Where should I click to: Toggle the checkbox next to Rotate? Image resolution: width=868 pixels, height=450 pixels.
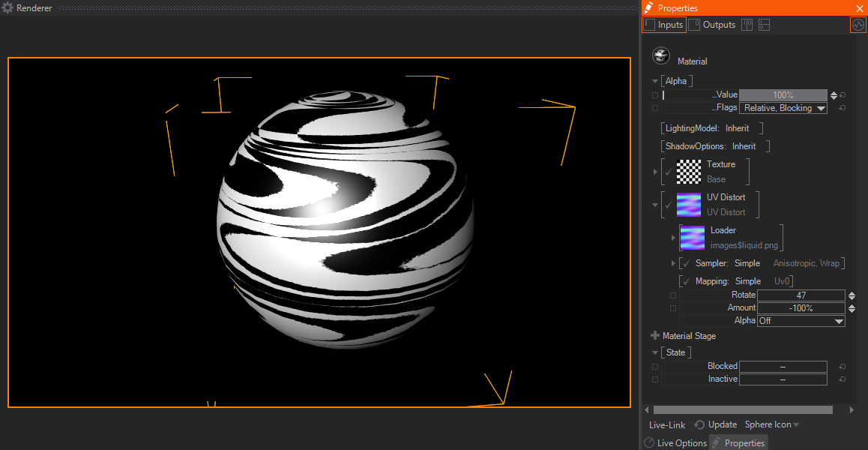click(673, 295)
